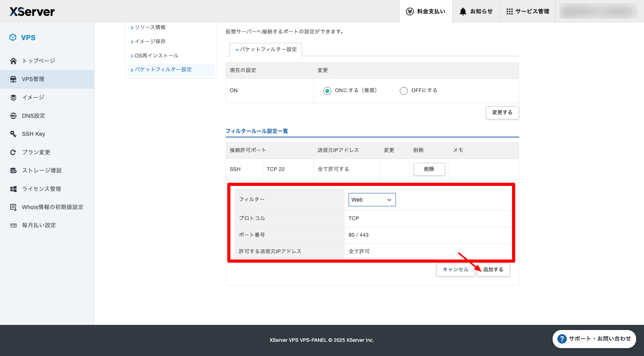Select the ONにする（推奨） radio button

click(327, 91)
